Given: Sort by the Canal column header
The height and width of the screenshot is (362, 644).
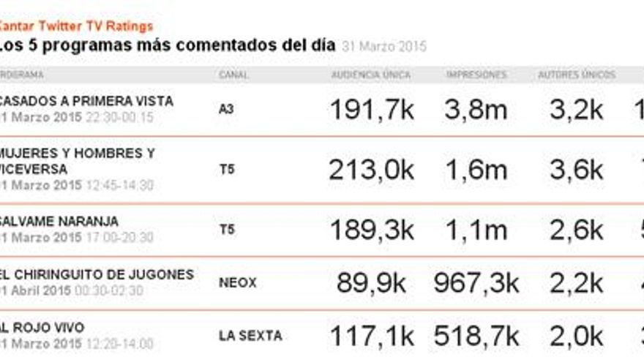Looking at the screenshot, I should tap(233, 75).
